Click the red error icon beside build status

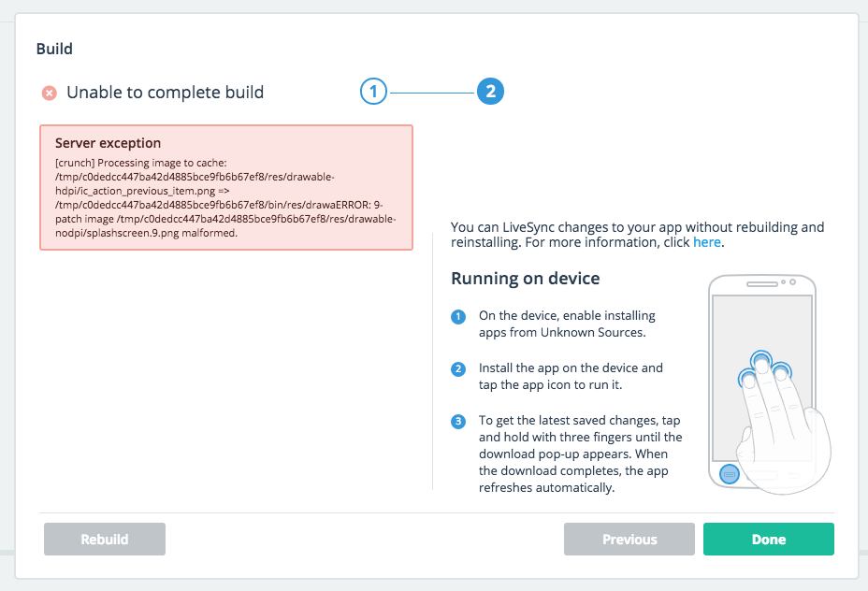click(x=50, y=93)
